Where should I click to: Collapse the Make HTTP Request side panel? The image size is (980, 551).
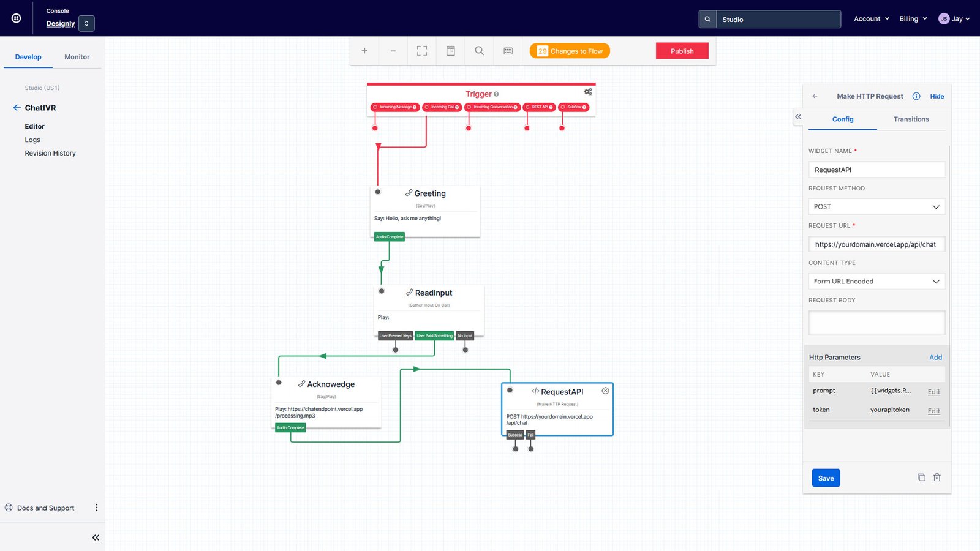[798, 116]
